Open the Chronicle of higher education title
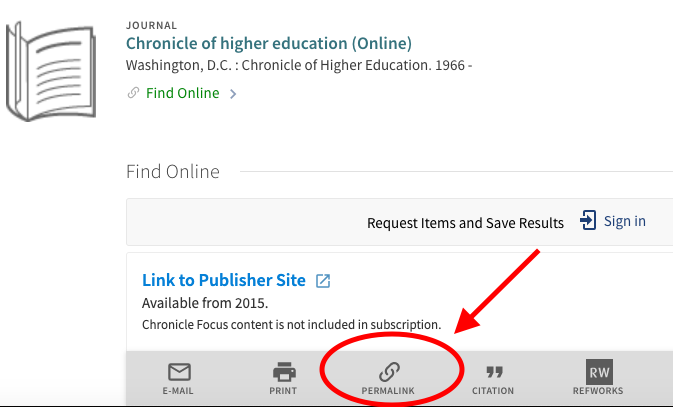 269,43
